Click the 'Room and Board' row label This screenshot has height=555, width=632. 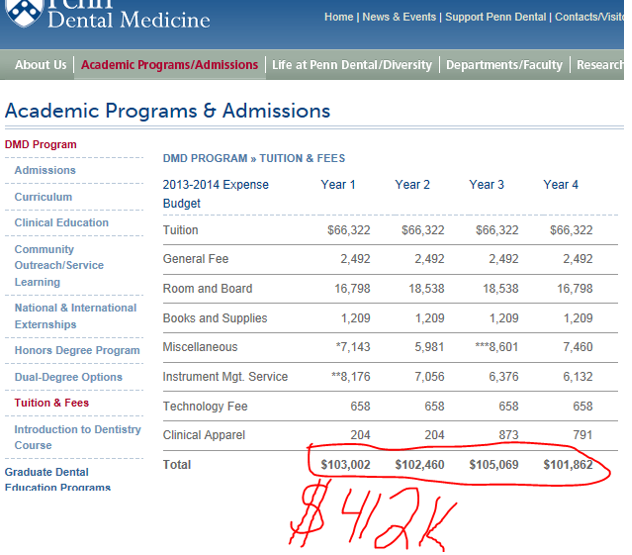tap(208, 289)
